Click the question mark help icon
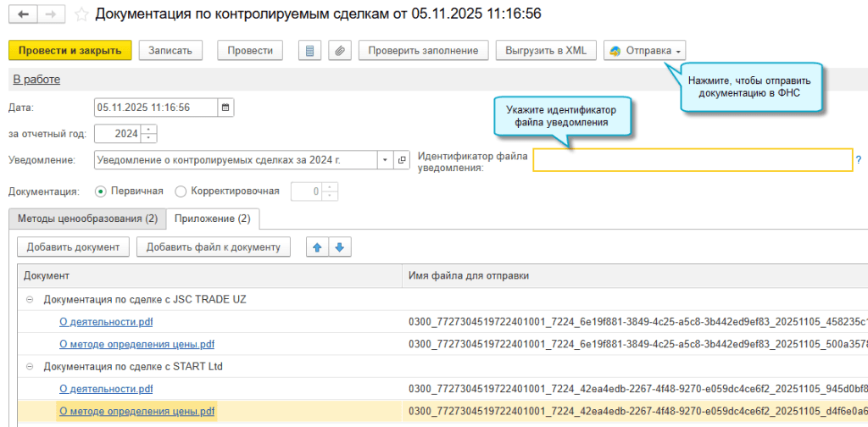Viewport: 868px width, 427px height. coord(859,159)
